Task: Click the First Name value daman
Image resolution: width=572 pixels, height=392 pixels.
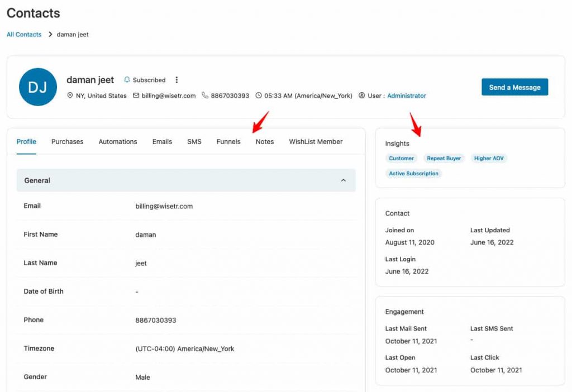Action: click(x=146, y=235)
